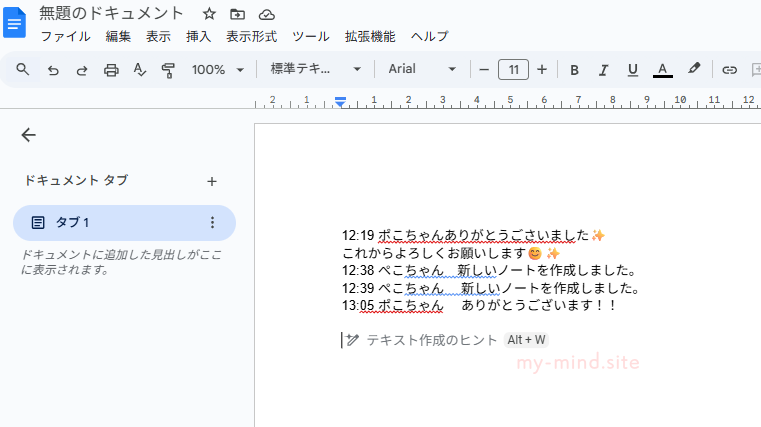Viewport: 761px width, 427px height.
Task: Toggle italic formatting
Action: pos(603,70)
